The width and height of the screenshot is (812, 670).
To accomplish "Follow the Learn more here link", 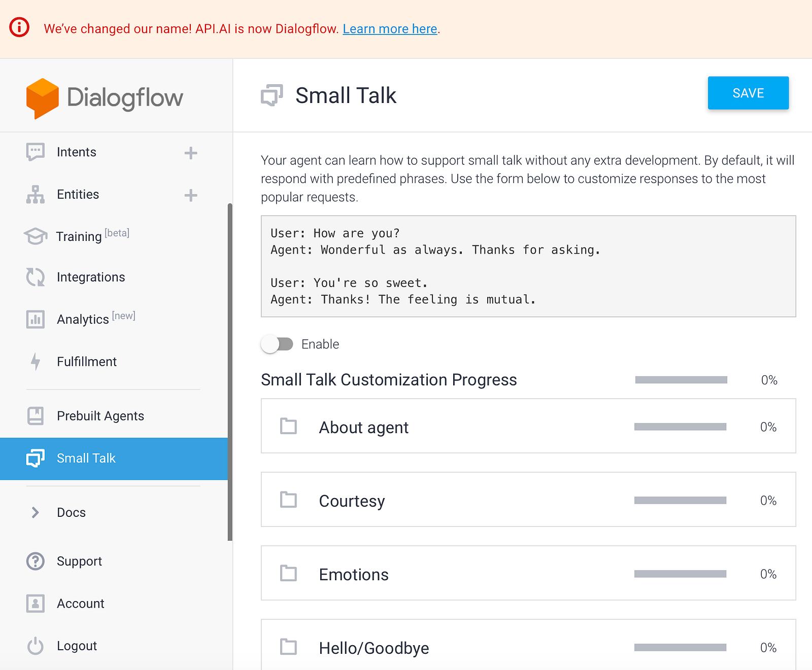I will [390, 29].
